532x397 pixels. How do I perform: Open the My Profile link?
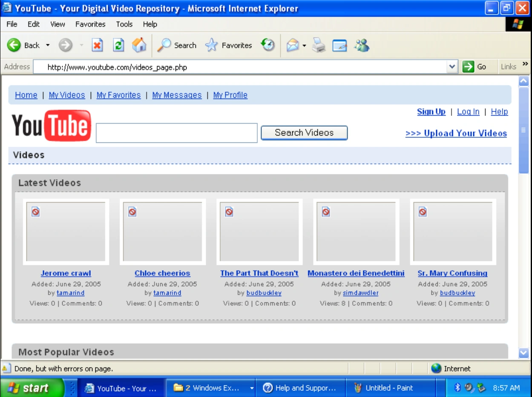[x=230, y=95]
